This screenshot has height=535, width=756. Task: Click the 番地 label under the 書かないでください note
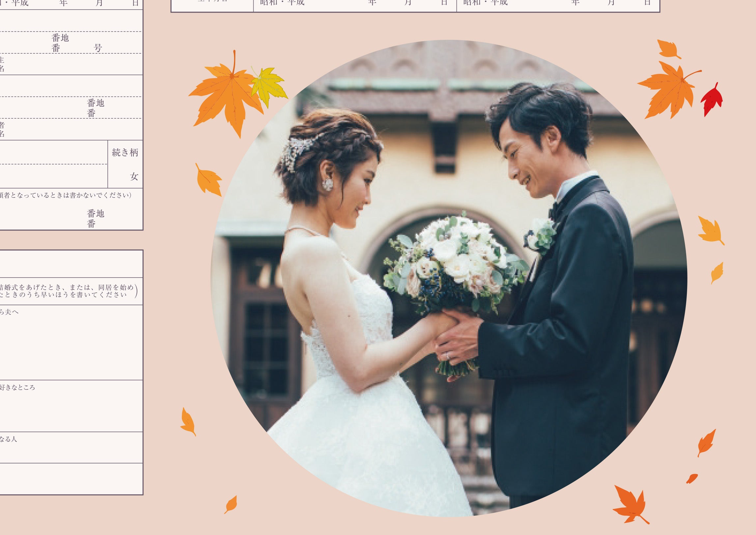96,214
